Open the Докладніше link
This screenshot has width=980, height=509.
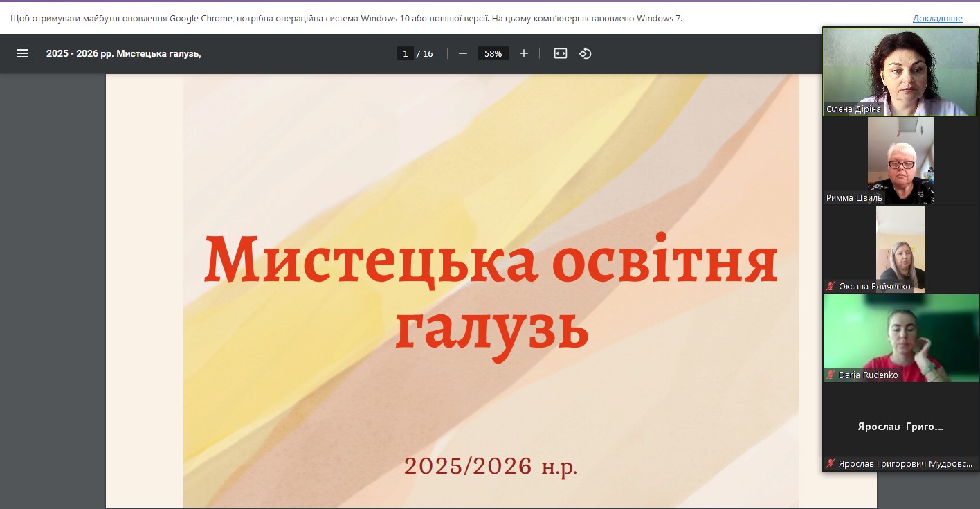click(x=937, y=19)
